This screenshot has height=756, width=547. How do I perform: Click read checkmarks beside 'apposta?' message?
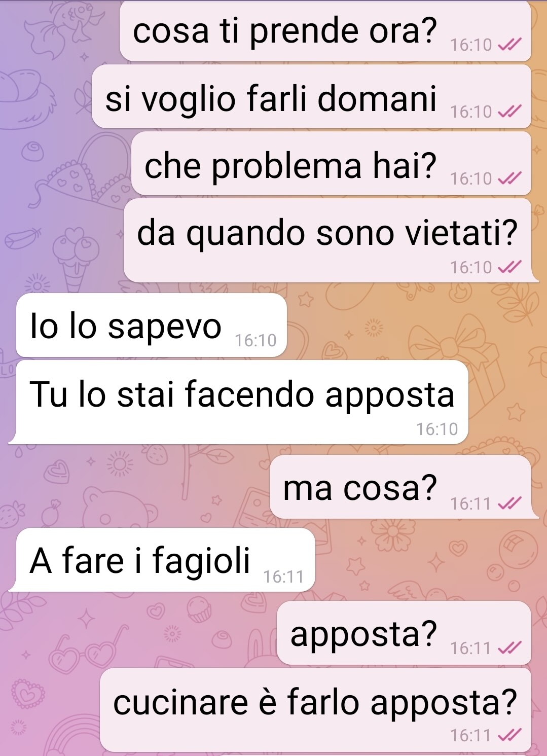pos(509,649)
